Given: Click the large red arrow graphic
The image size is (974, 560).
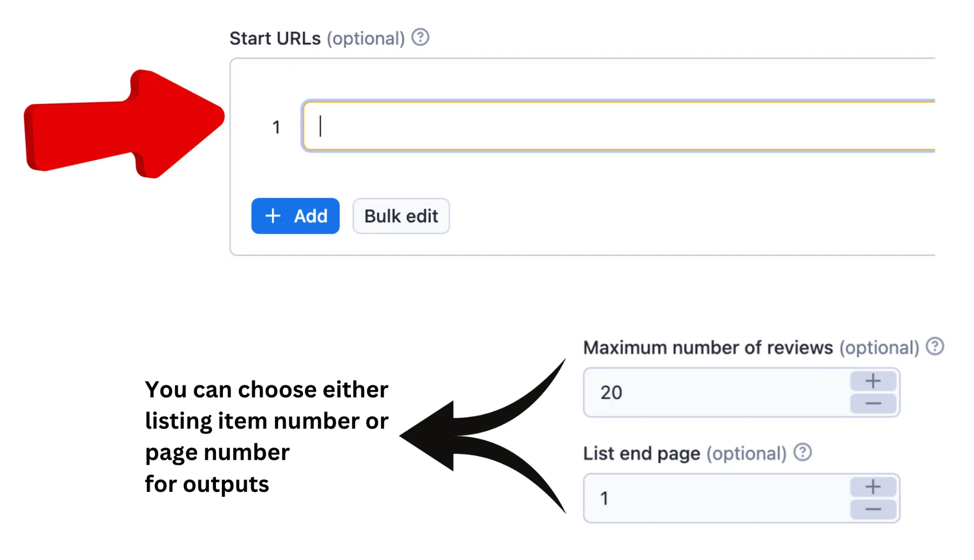Looking at the screenshot, I should (124, 124).
